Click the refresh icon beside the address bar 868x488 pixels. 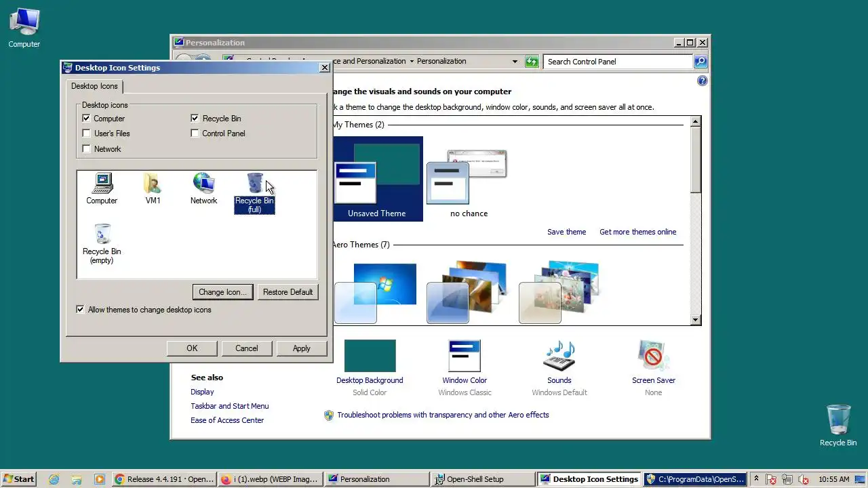pos(532,61)
